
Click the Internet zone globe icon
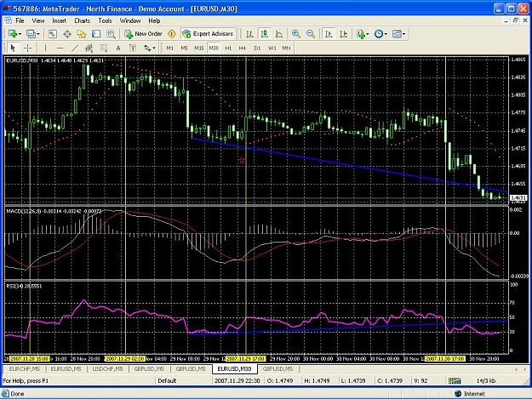tap(458, 394)
